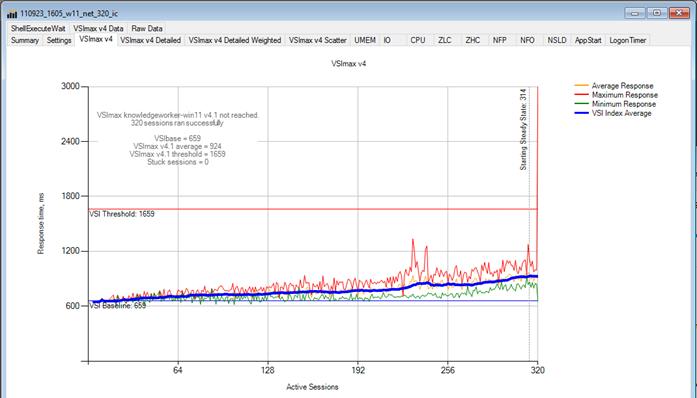This screenshot has height=398, width=697.
Task: Click the 1800 y-axis value
Action: [70, 196]
